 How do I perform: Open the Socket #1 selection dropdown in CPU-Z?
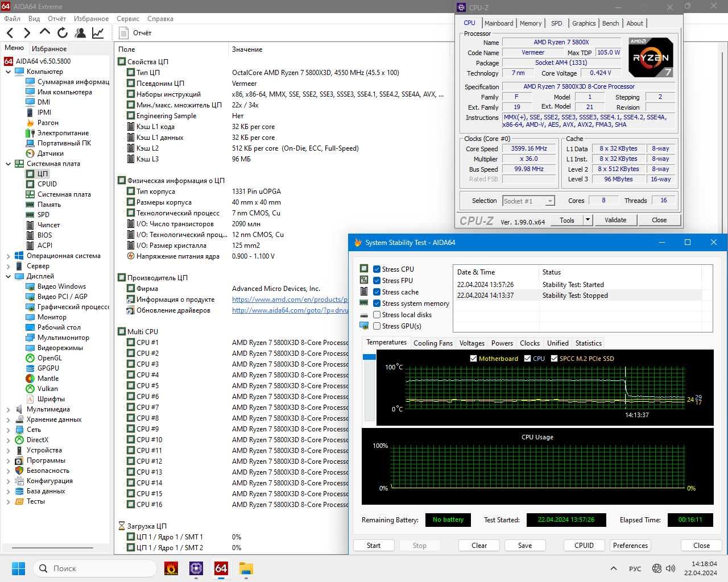click(529, 201)
